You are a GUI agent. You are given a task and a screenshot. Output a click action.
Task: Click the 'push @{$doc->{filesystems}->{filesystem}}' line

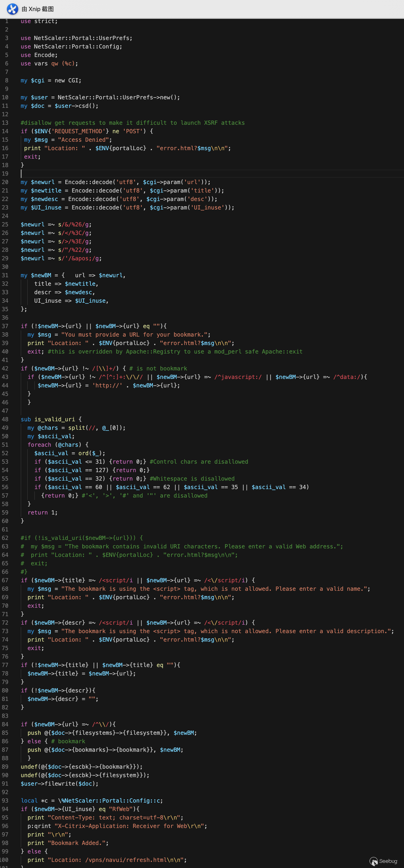[112, 733]
